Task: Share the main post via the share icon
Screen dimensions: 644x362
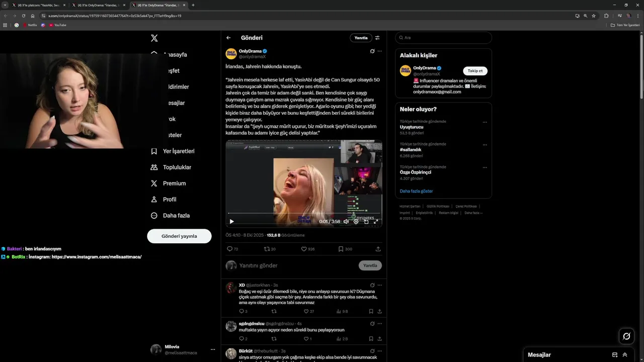Action: (378, 249)
